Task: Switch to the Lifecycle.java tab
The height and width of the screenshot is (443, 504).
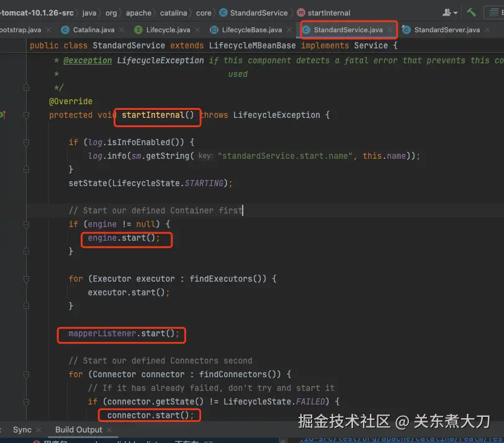Action: pos(168,30)
